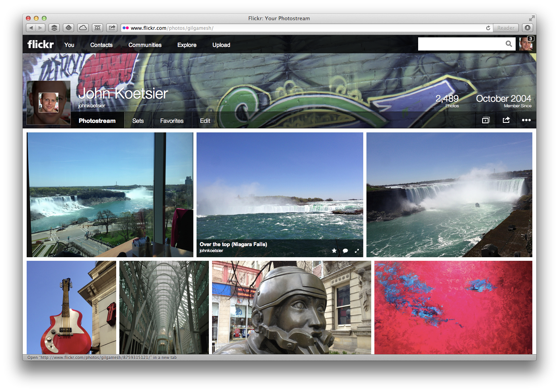The width and height of the screenshot is (559, 392).
Task: Open the Explore menu
Action: 187,45
